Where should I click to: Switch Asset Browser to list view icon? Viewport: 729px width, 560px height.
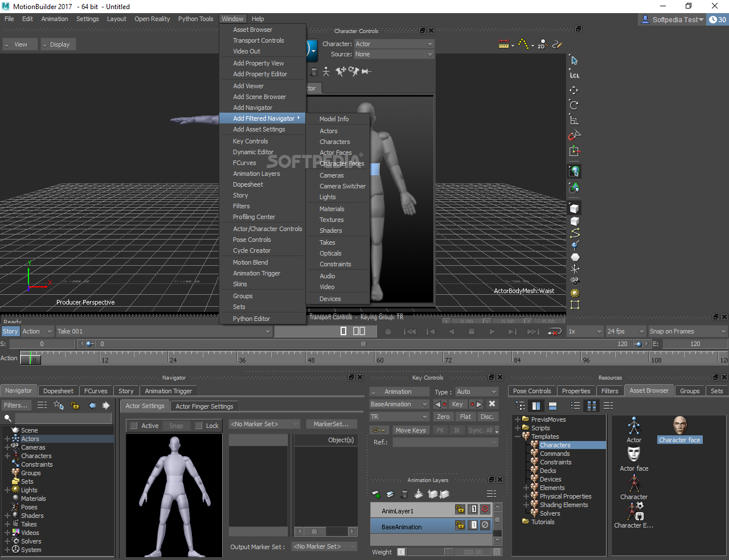[x=575, y=406]
